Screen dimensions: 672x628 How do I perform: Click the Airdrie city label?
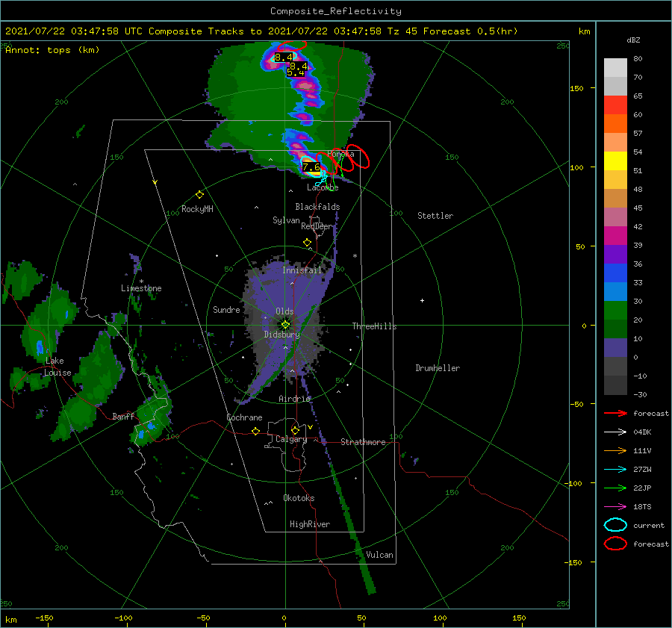pyautogui.click(x=294, y=399)
